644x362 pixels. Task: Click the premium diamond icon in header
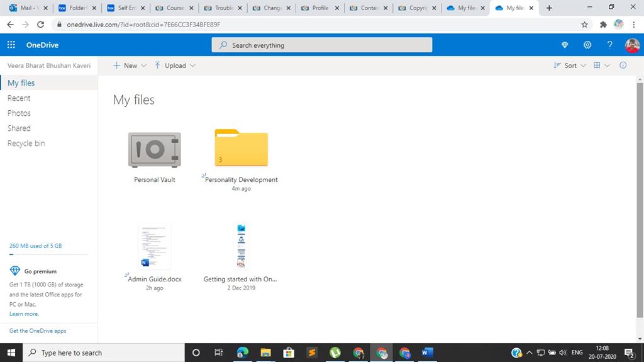(565, 45)
